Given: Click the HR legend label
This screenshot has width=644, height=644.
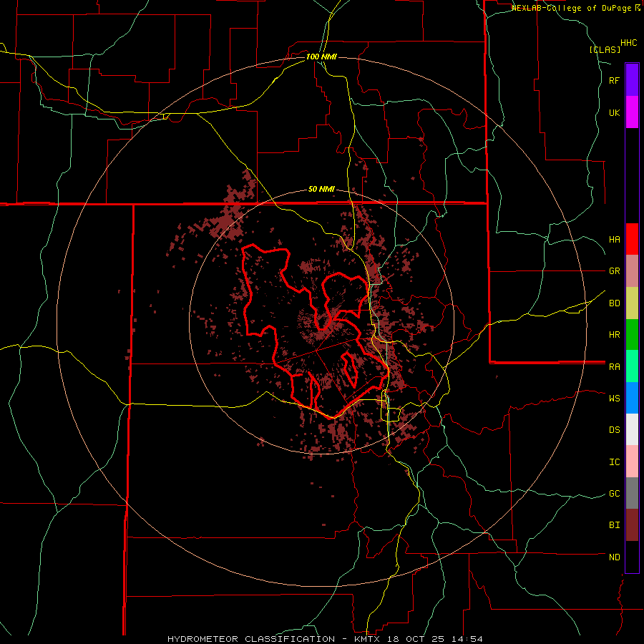Looking at the screenshot, I should click(614, 335).
